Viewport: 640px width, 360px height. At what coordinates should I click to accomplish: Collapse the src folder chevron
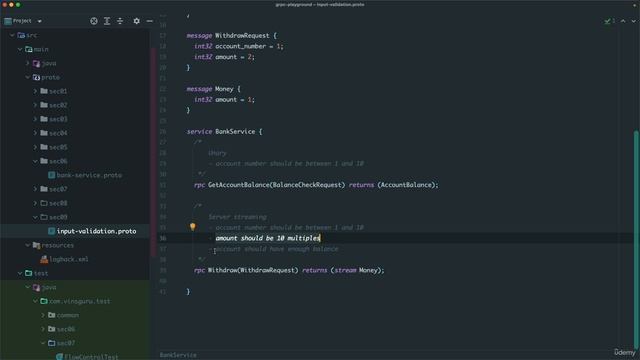(12, 36)
